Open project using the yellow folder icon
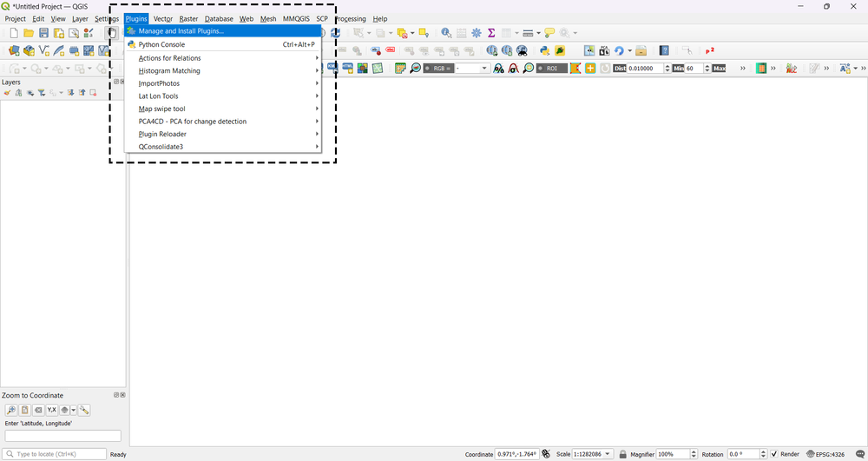The image size is (868, 461). pyautogui.click(x=29, y=33)
